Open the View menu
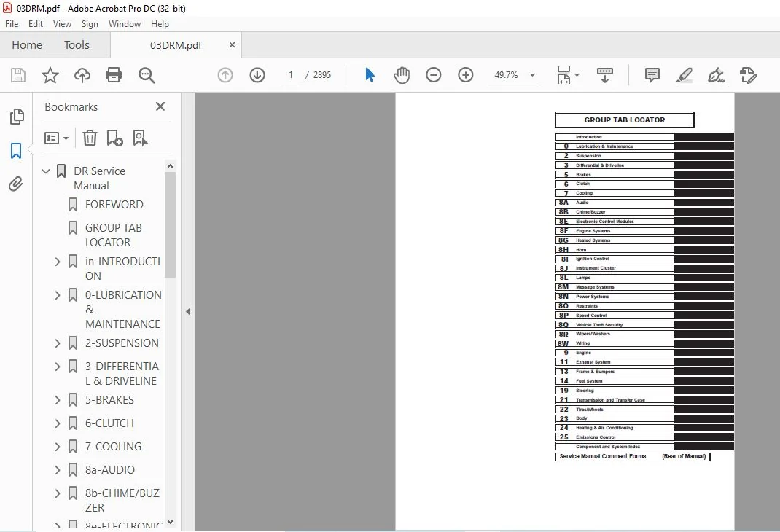This screenshot has height=532, width=780. point(62,24)
